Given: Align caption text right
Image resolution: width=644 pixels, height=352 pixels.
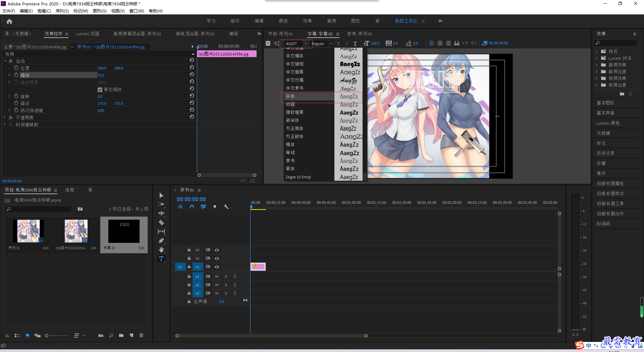Looking at the screenshot, I should (448, 43).
